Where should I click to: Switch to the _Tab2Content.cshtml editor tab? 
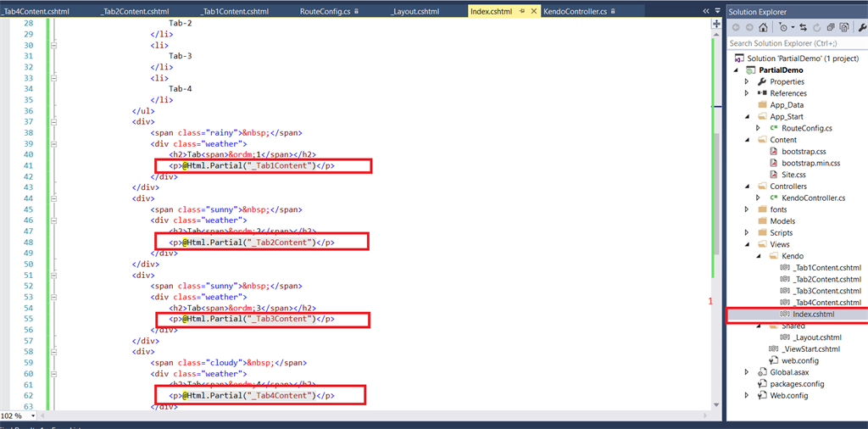click(135, 12)
